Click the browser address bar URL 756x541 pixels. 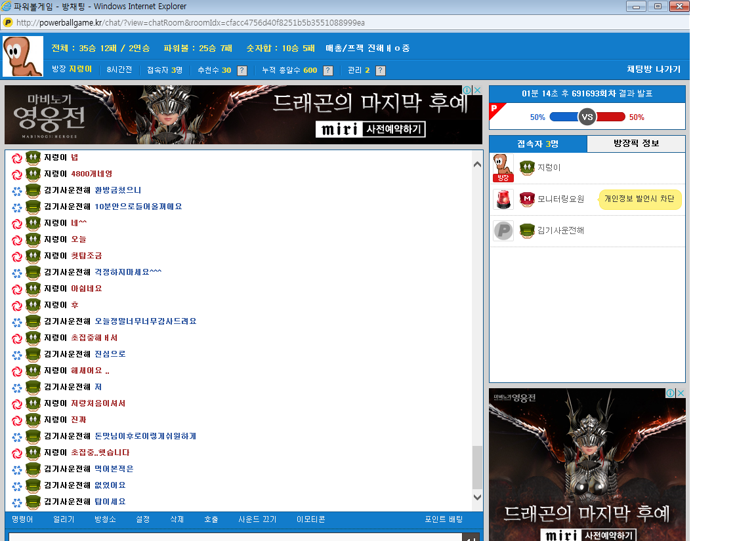click(x=190, y=23)
